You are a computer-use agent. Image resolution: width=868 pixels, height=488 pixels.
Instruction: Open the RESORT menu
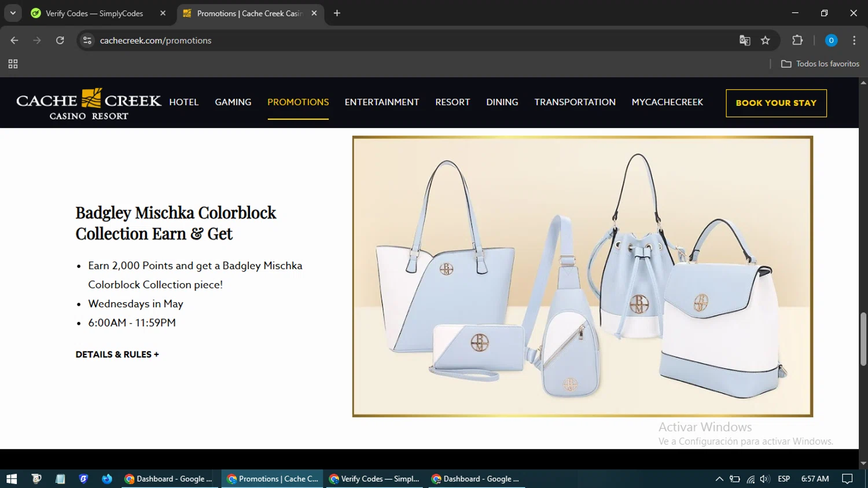(453, 102)
